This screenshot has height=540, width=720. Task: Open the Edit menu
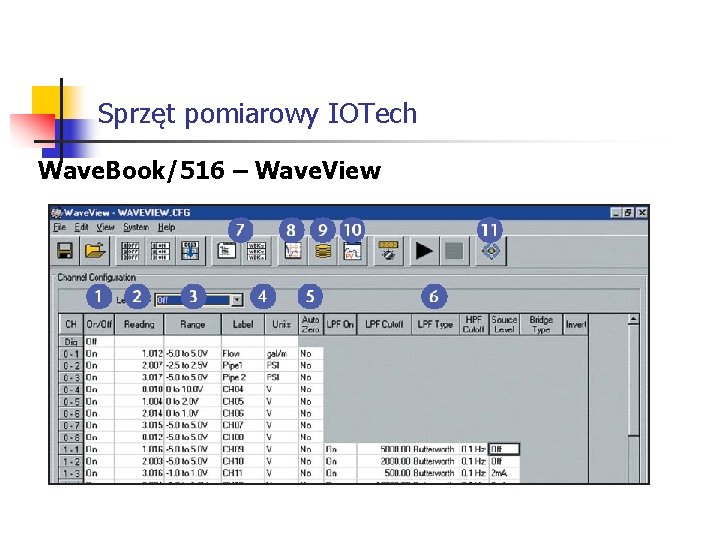pos(81,227)
